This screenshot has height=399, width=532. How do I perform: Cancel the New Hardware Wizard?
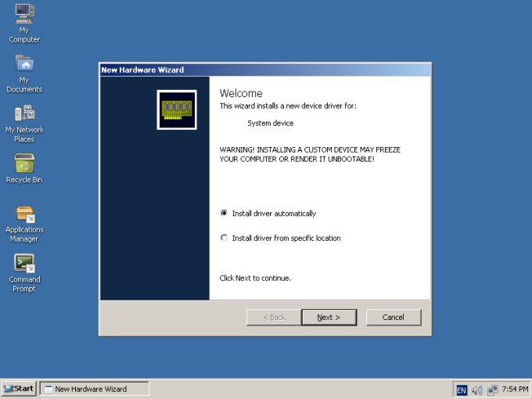393,317
